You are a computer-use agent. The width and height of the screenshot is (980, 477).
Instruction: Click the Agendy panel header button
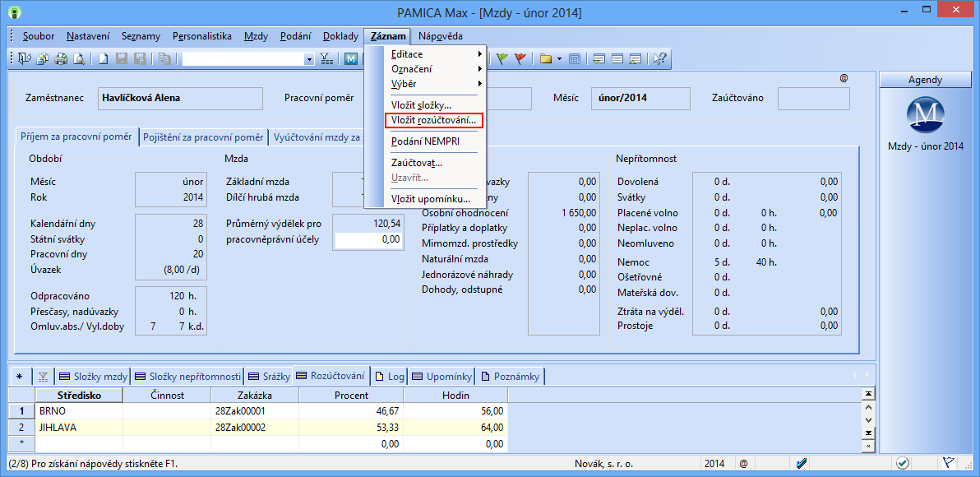pos(926,80)
